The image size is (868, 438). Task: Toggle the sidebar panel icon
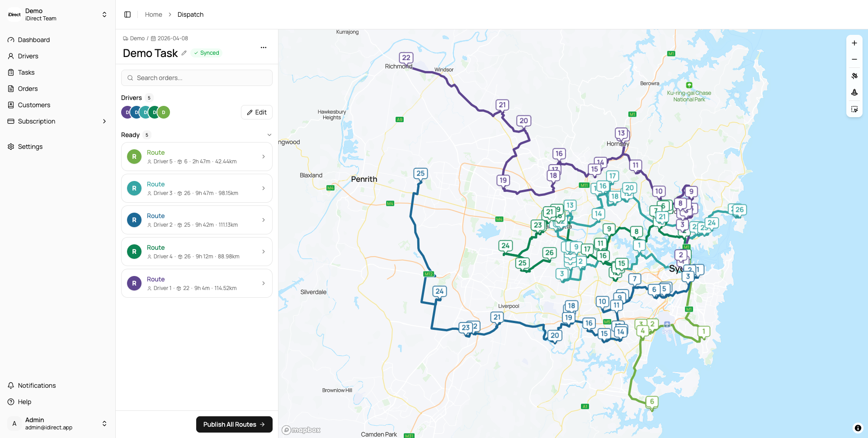[127, 14]
